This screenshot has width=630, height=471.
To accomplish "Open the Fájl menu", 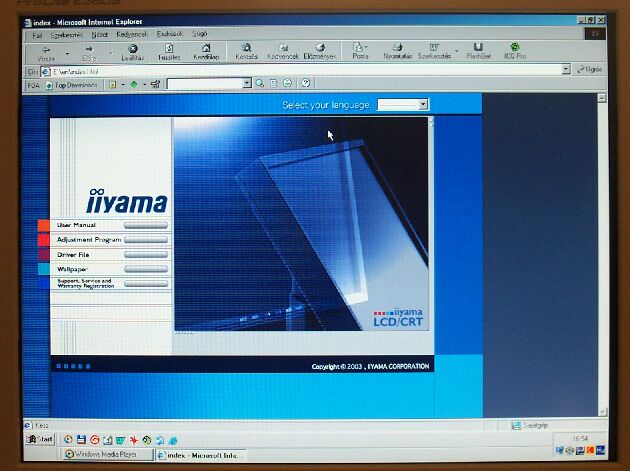I will [37, 35].
